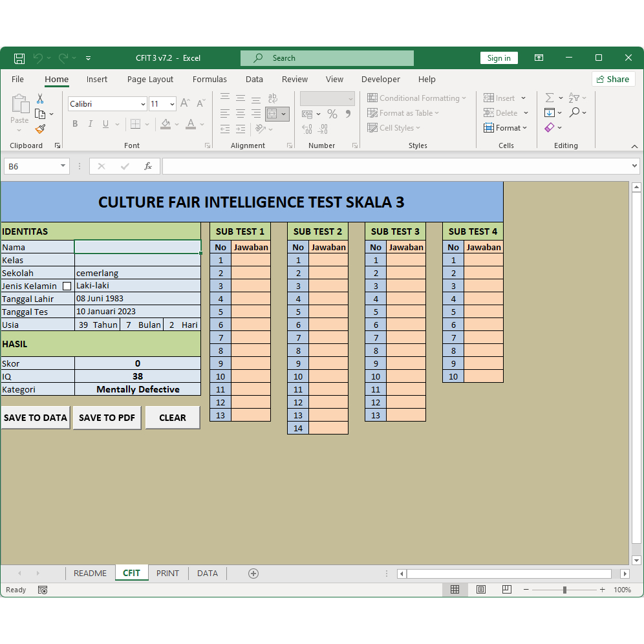644x644 pixels.
Task: Click the AutoSum sigma icon
Action: [x=550, y=98]
